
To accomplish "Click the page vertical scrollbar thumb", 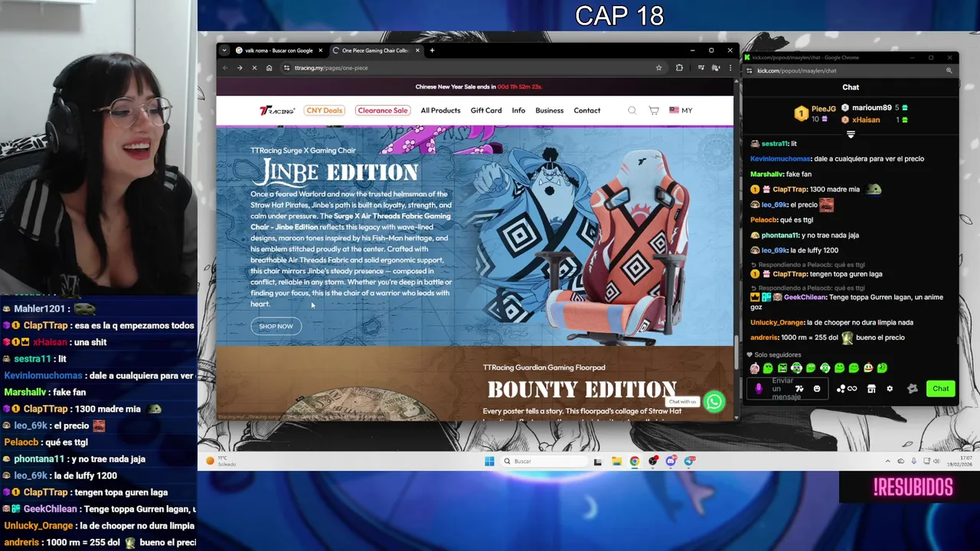I will [736, 352].
